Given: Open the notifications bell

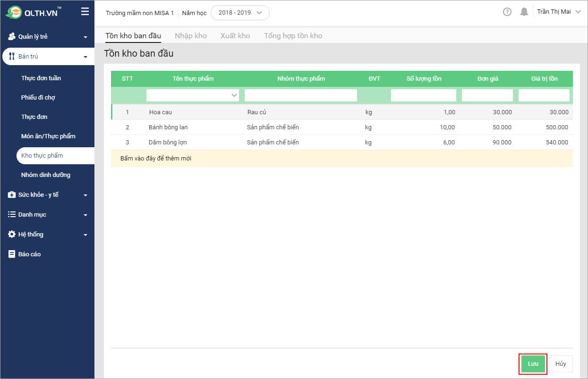Looking at the screenshot, I should click(x=524, y=12).
